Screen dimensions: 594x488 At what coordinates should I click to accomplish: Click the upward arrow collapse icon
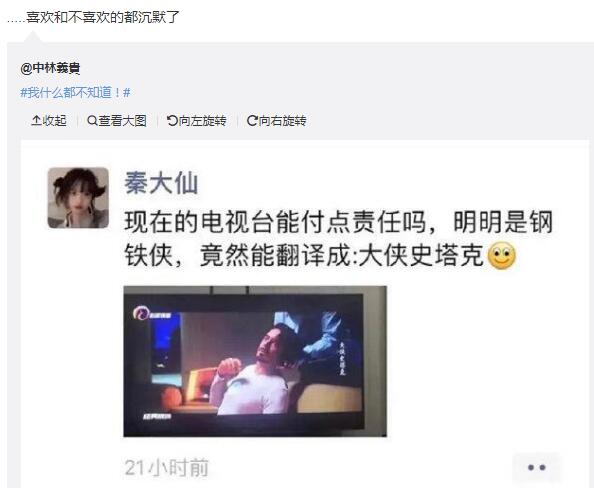tap(36, 120)
